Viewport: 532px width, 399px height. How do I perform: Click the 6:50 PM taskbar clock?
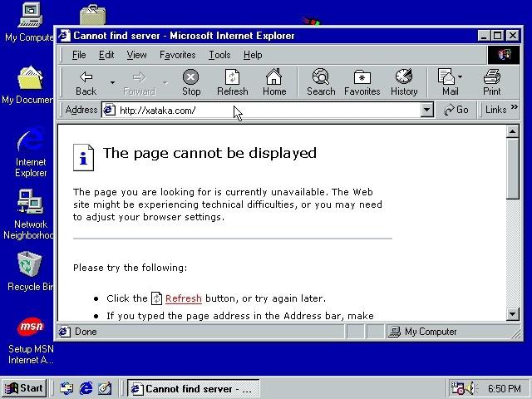(504, 388)
